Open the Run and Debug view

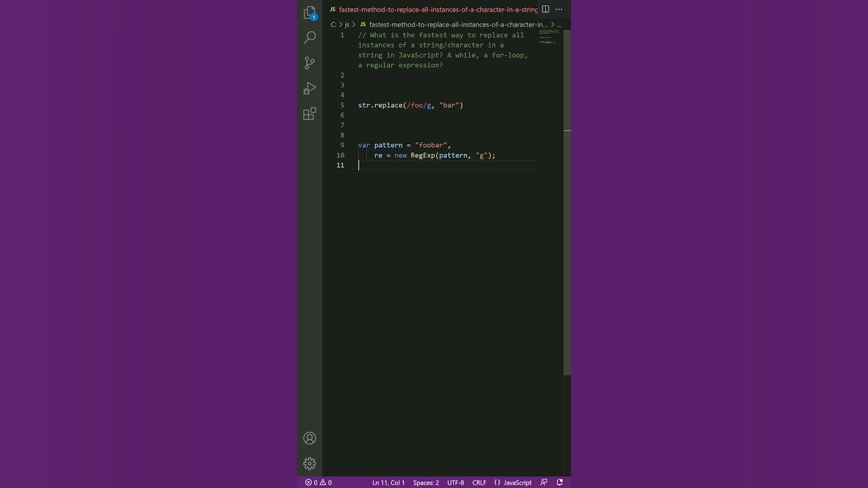(x=310, y=88)
